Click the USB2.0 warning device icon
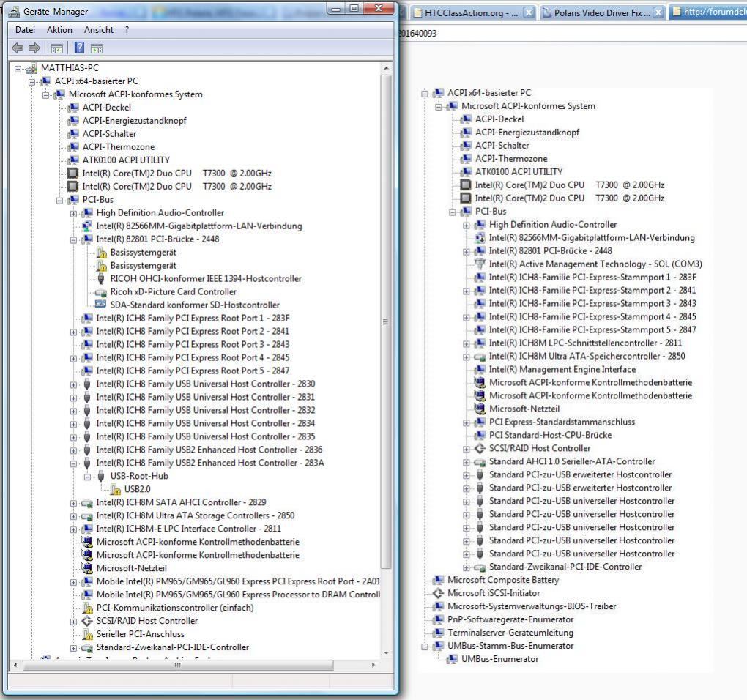Screen dimensions: 747x700 115,489
